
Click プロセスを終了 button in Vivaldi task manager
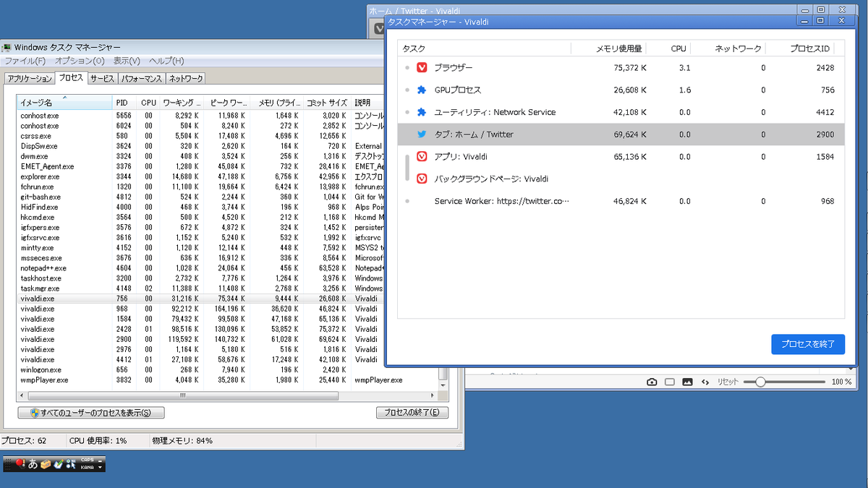tap(808, 344)
